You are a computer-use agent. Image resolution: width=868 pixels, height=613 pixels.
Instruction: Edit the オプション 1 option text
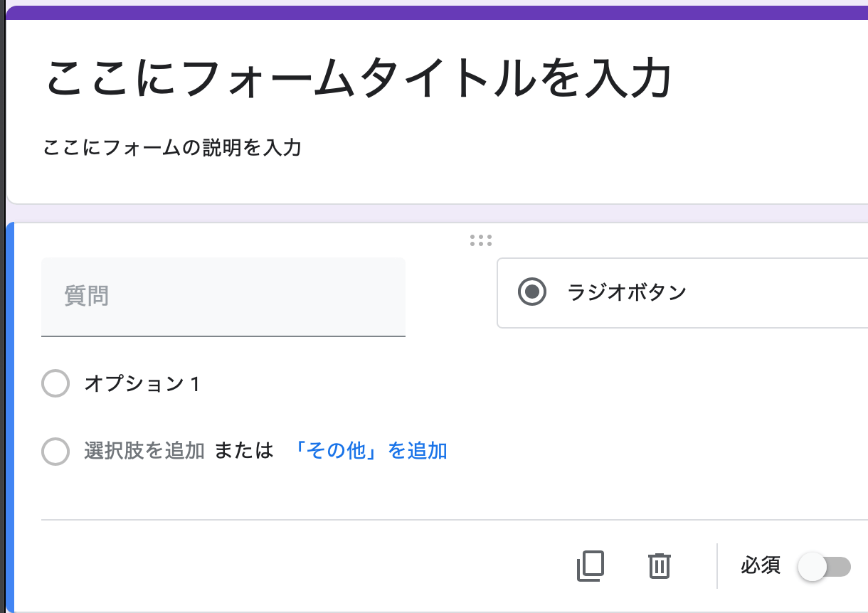click(x=142, y=384)
